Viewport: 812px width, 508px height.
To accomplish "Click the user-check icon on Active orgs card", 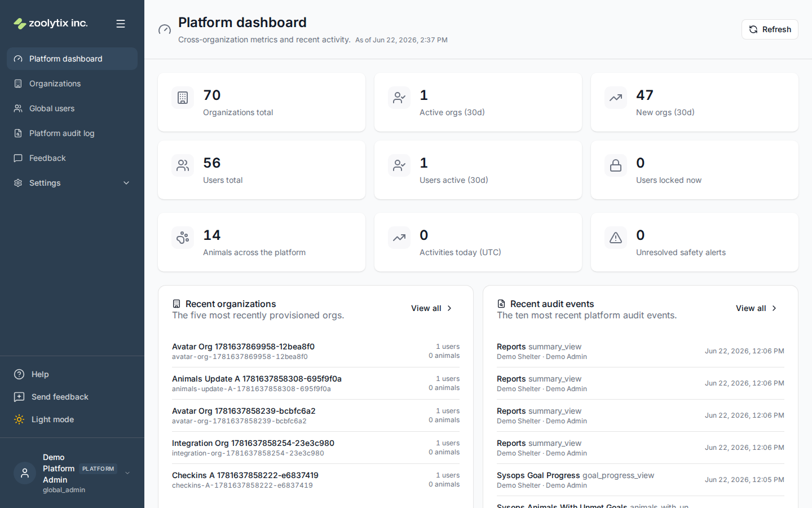I will (399, 98).
